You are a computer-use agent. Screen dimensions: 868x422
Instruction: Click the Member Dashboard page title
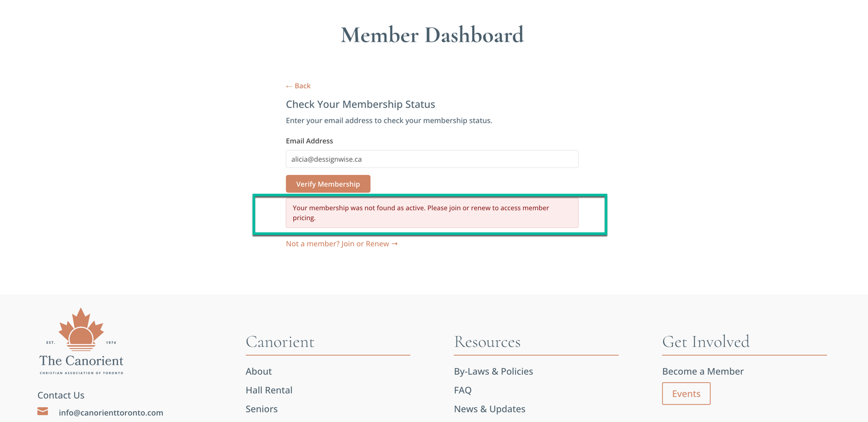432,35
